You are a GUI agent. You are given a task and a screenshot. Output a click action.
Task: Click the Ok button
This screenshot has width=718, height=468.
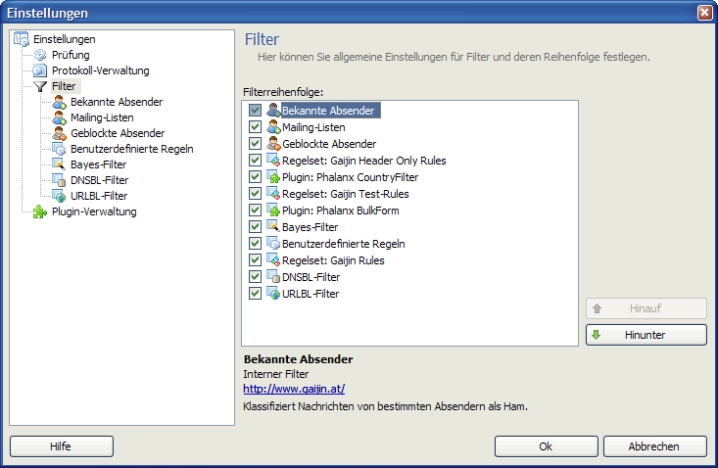[545, 446]
